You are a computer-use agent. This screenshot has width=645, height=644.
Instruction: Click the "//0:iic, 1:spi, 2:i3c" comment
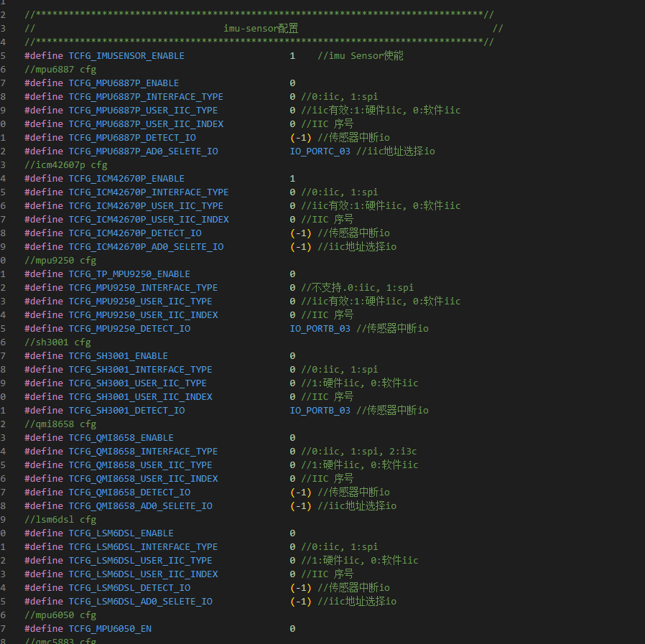click(x=358, y=451)
